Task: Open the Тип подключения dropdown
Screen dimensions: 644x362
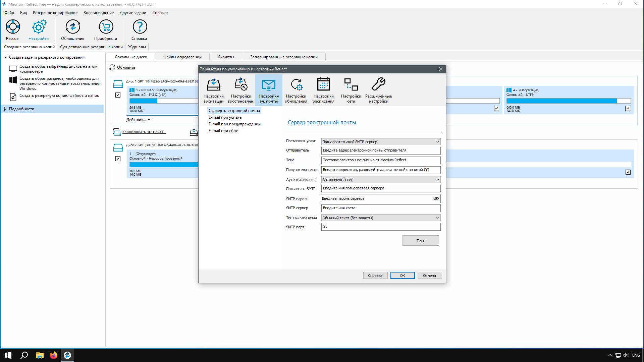Action: (x=381, y=218)
